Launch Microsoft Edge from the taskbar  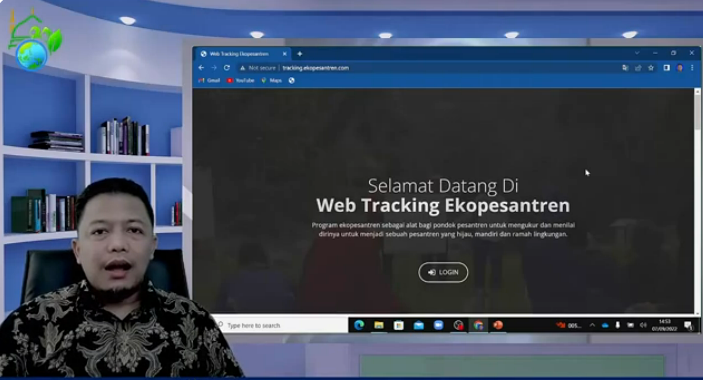(359, 325)
